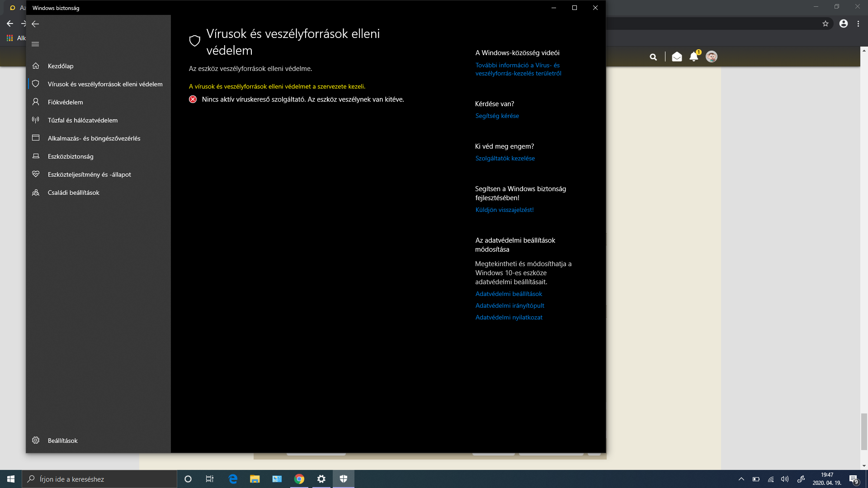Open the website messages envelope icon
Viewport: 868px width, 488px height.
[677, 56]
